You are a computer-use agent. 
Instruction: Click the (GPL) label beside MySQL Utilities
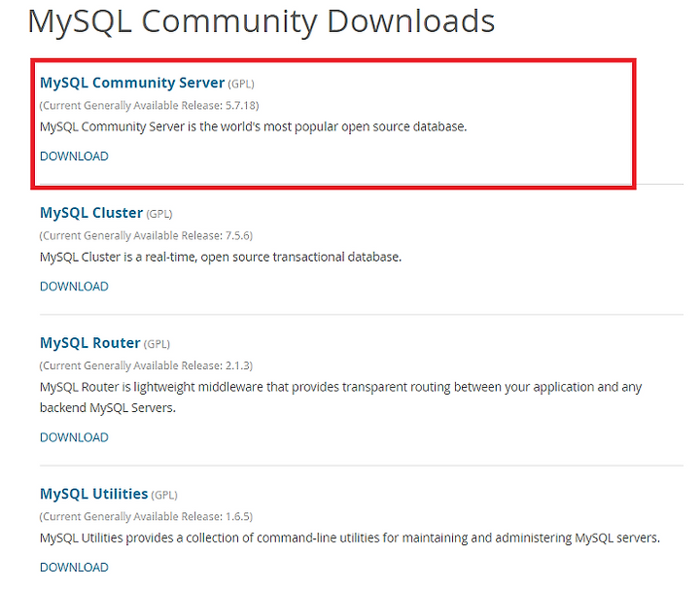point(164,496)
